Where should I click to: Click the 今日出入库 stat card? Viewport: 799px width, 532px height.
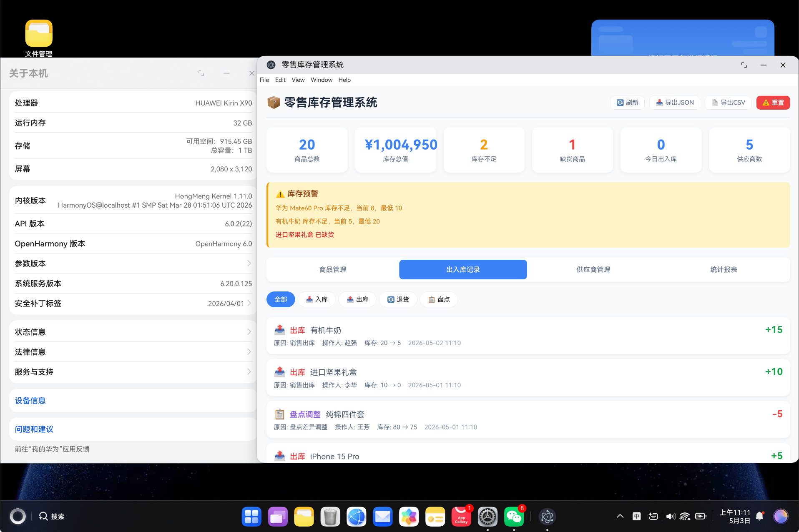pyautogui.click(x=661, y=150)
